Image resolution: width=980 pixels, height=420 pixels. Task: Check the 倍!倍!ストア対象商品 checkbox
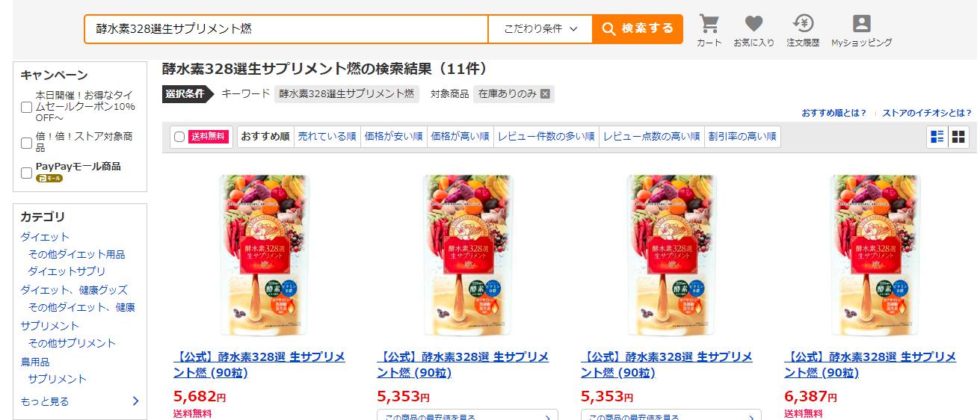point(26,143)
